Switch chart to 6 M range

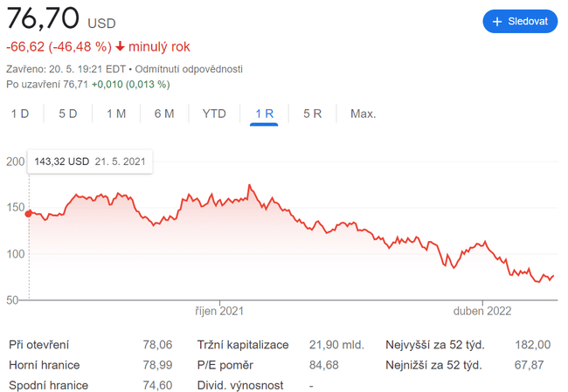point(163,113)
